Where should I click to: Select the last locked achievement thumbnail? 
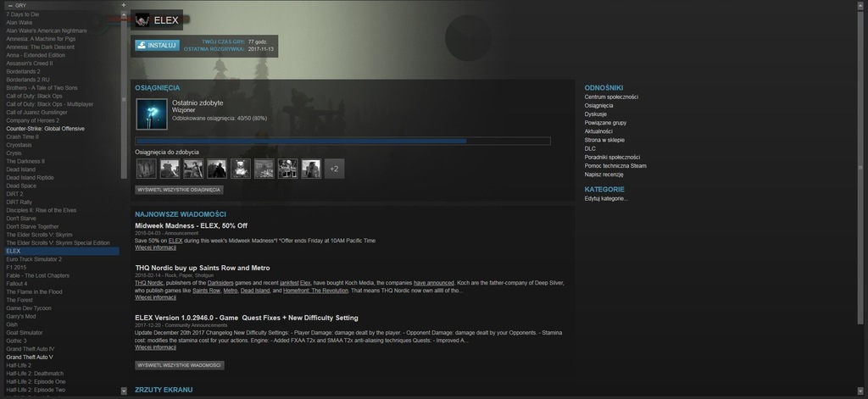click(x=311, y=169)
